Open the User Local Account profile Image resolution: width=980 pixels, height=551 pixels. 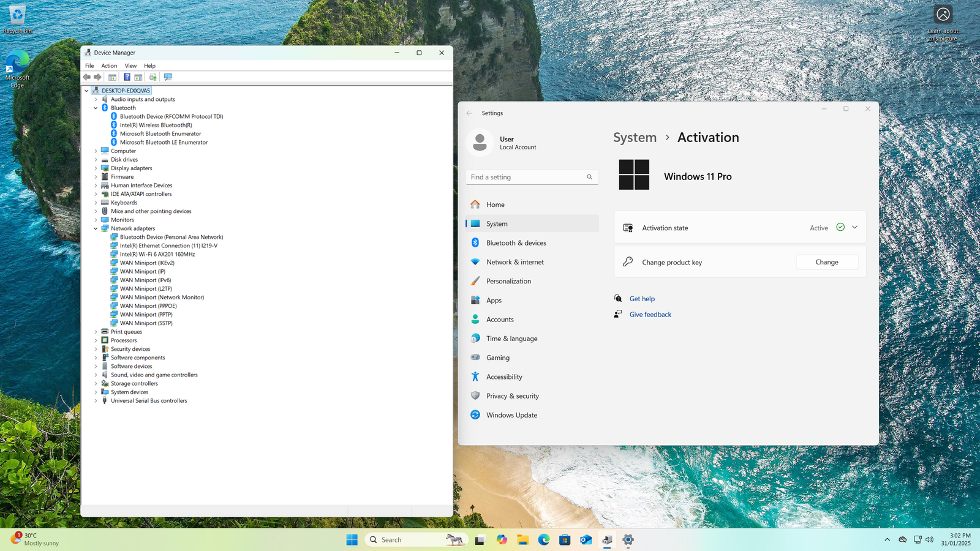click(x=502, y=143)
